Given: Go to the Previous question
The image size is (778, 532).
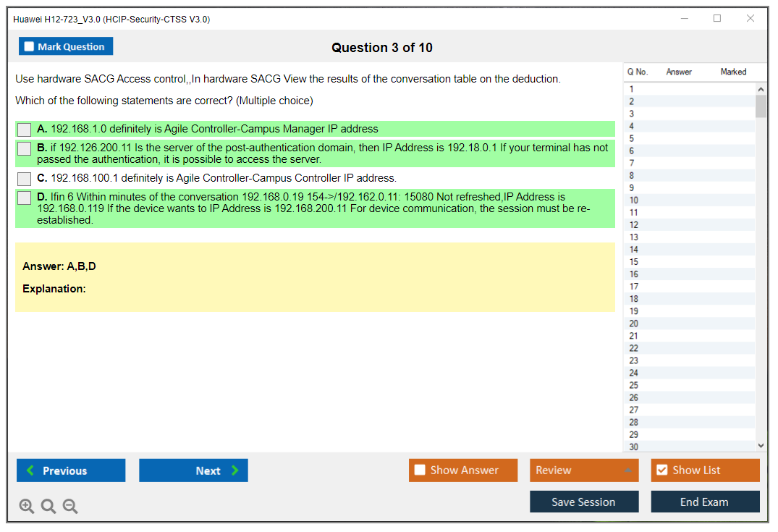Looking at the screenshot, I should pos(71,470).
